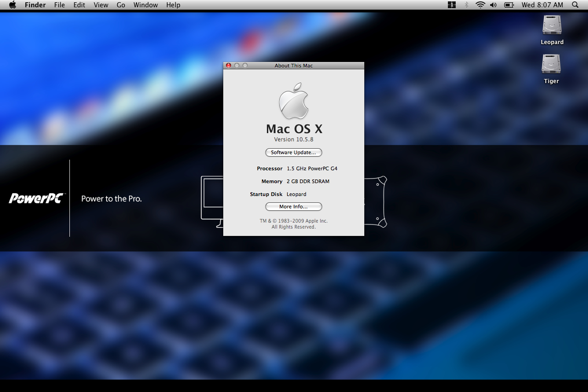Click the Bluetooth status icon
Image resolution: width=588 pixels, height=392 pixels.
pos(466,5)
